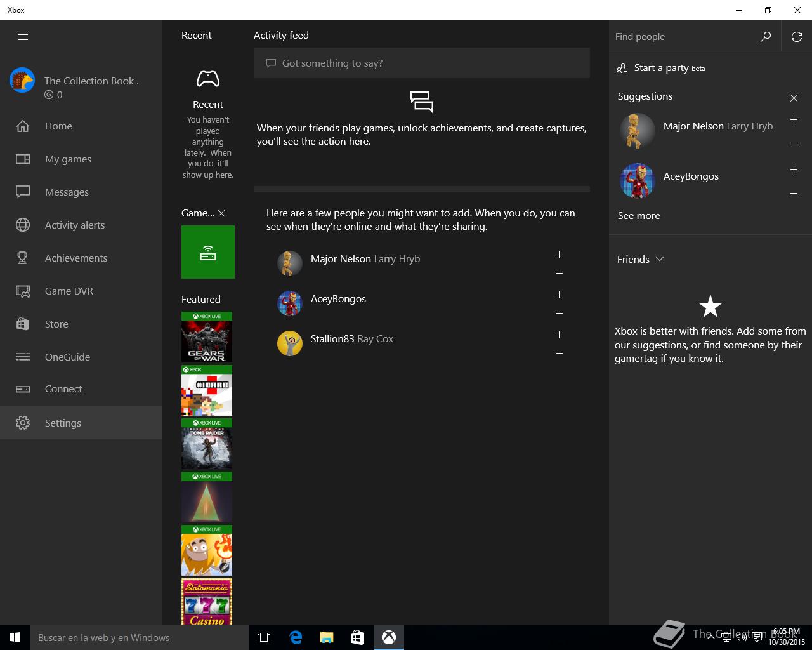Click the Recent controller icon
This screenshot has width=812, height=650.
pos(208,79)
